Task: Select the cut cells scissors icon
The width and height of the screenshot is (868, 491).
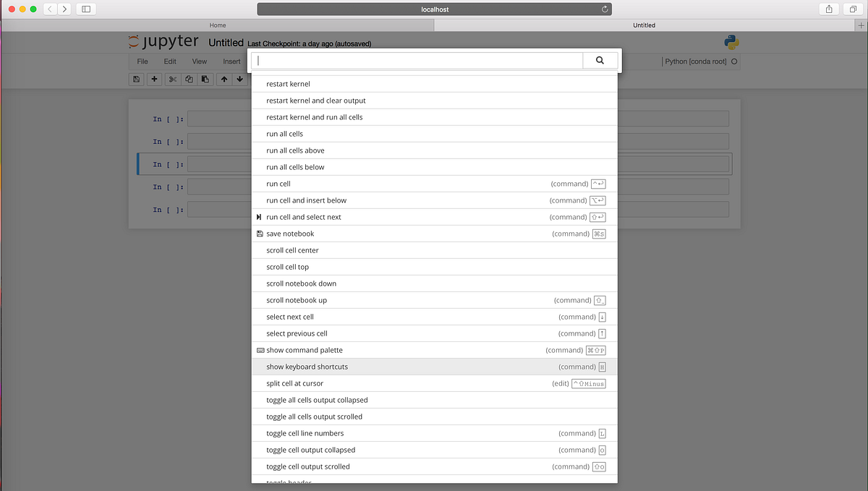Action: coord(172,79)
